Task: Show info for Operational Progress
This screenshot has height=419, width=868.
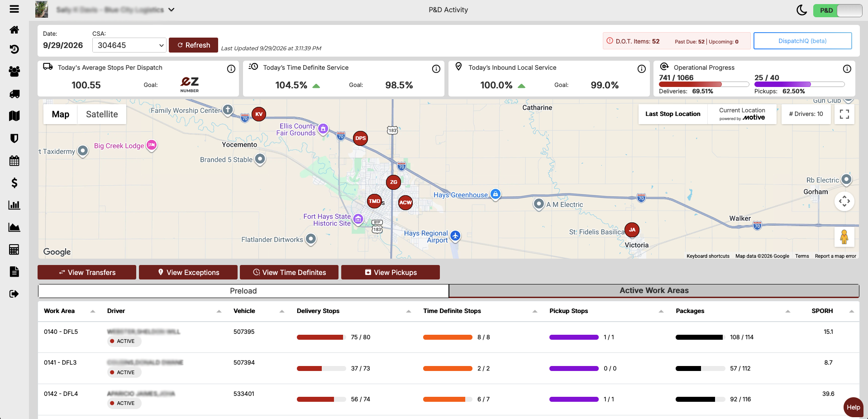Action: pos(847,69)
